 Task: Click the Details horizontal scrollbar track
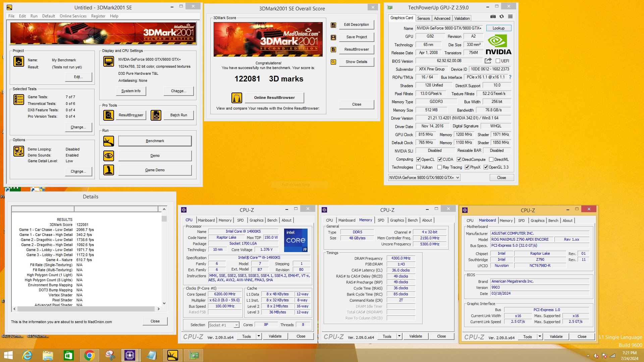[86, 309]
